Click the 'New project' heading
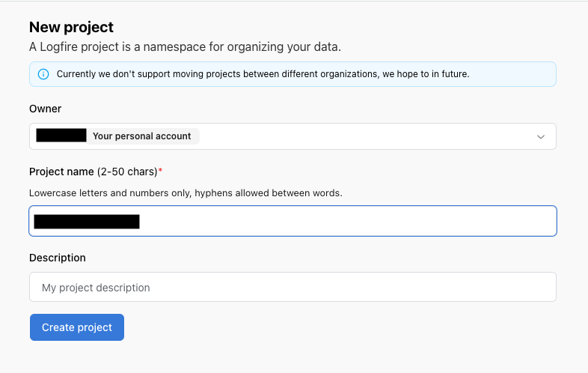This screenshot has width=588, height=373. (71, 27)
